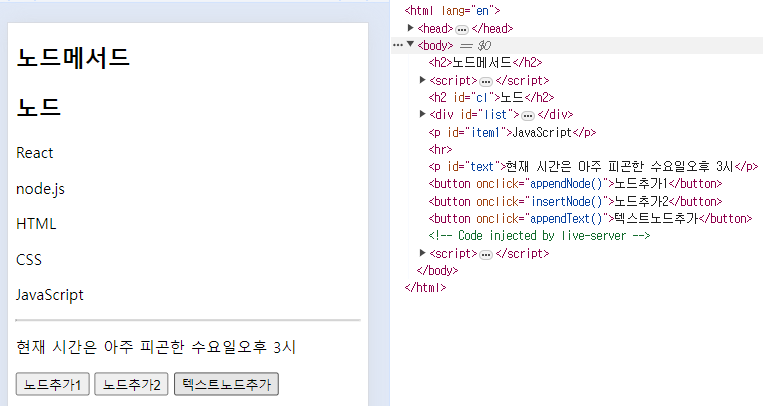Screen dimensions: 763x406
Task: Click the React list item text
Action: (35, 153)
